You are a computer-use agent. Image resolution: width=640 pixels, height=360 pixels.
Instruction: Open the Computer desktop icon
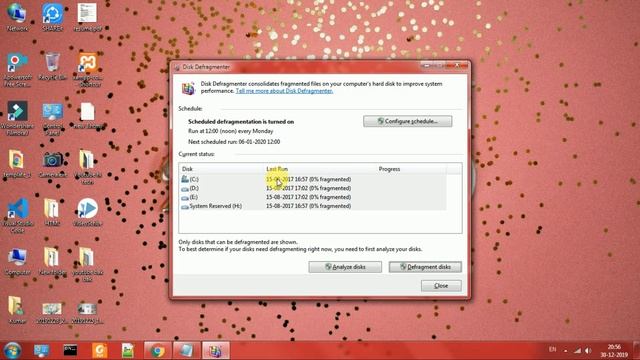pyautogui.click(x=17, y=261)
